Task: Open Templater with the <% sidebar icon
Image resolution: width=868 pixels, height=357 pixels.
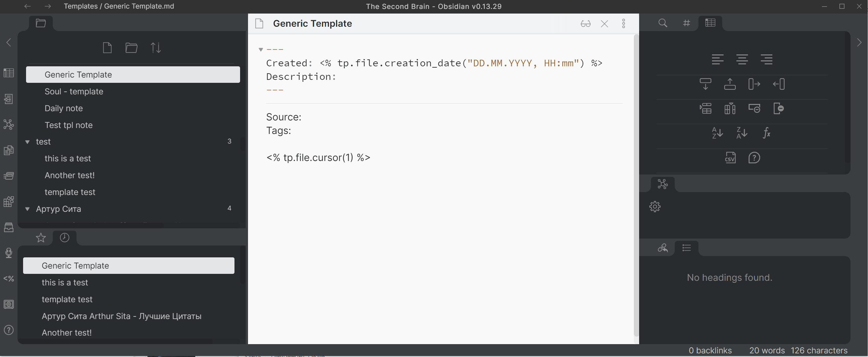Action: pyautogui.click(x=9, y=278)
